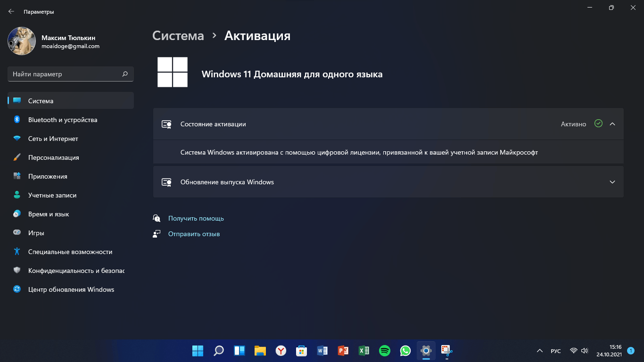
Task: Go to 'Время и язык' settings
Action: pyautogui.click(x=71, y=214)
